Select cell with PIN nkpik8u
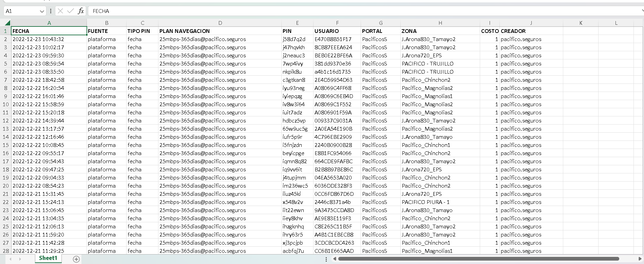 (x=297, y=72)
